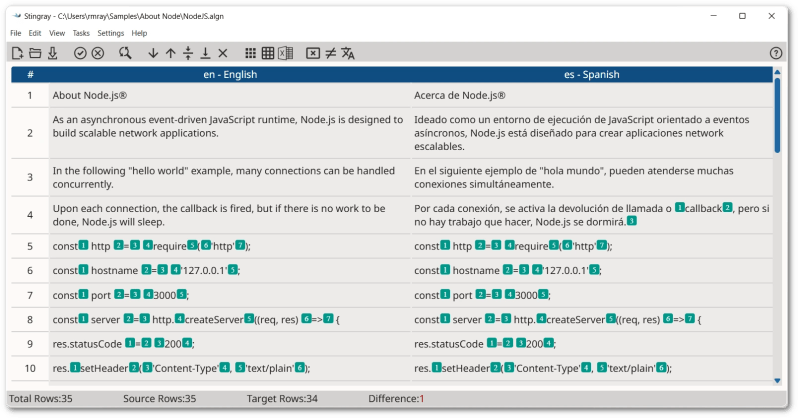Screen dimensions: 798x418
Task: Click the checkmark circle icon
Action: coord(80,53)
